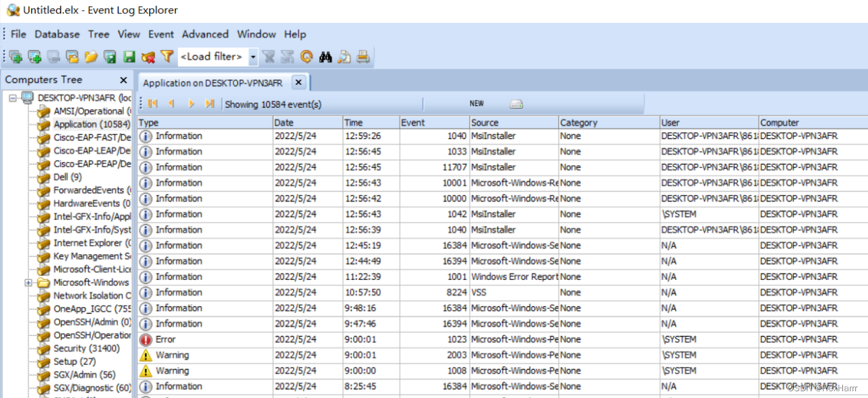The width and height of the screenshot is (868, 398).
Task: Select the Warning row with event 1008
Action: (502, 370)
